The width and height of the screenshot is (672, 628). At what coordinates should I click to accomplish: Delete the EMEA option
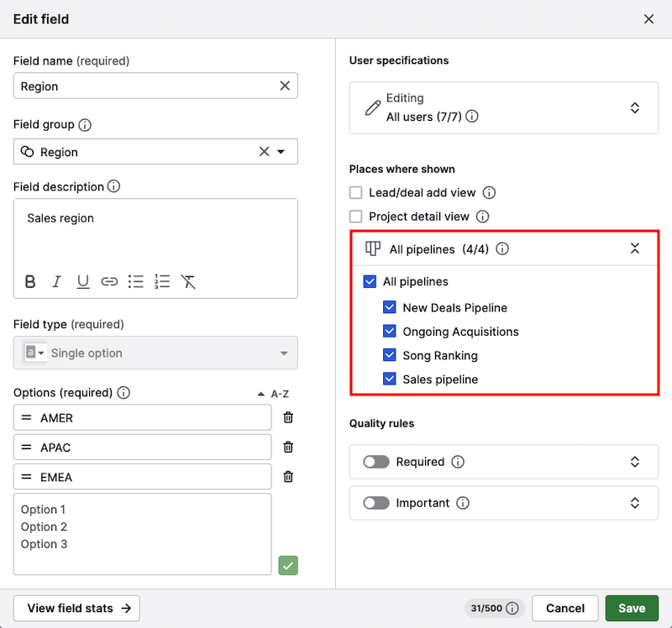click(x=288, y=477)
